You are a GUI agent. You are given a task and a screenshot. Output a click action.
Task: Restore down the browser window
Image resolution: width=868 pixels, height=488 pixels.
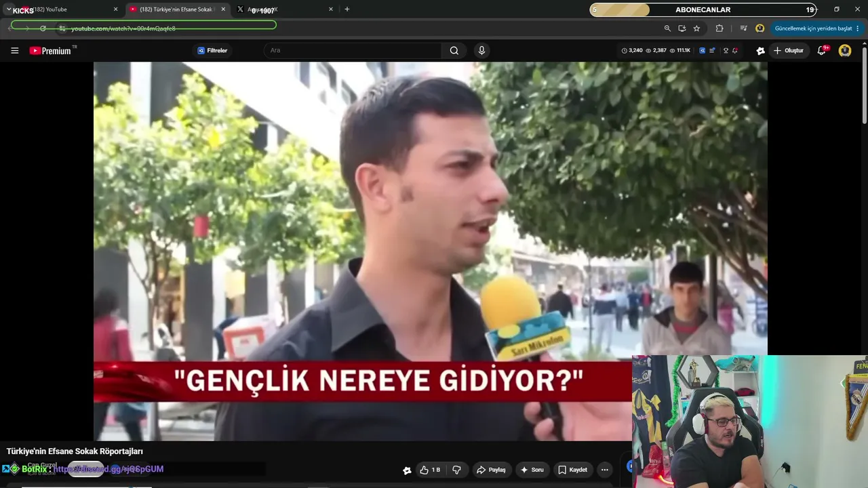coord(836,9)
